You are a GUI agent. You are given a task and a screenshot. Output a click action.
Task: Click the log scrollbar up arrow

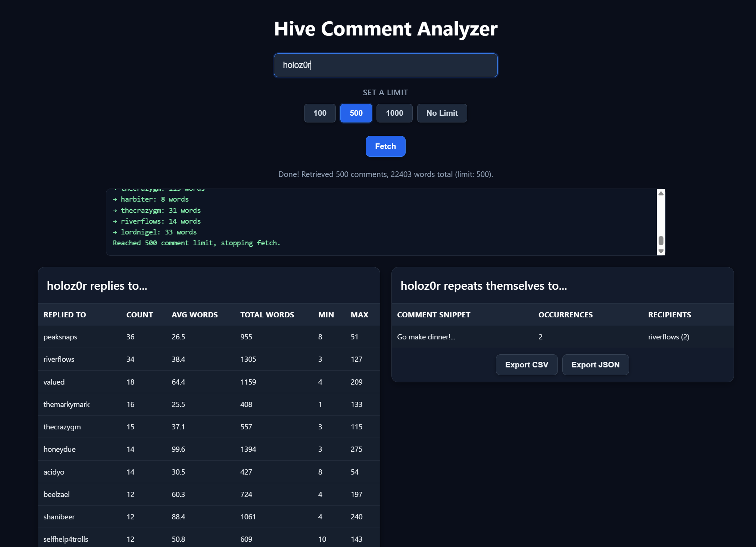tap(661, 193)
